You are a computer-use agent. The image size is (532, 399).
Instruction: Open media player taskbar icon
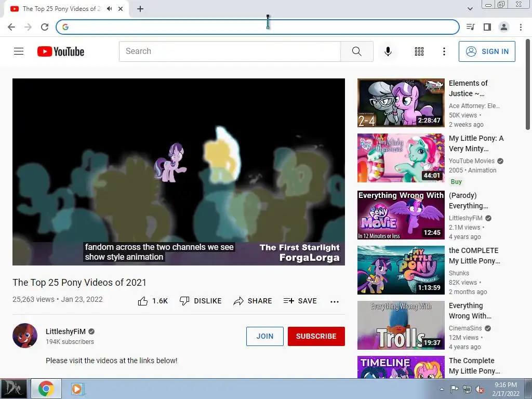coord(77,389)
